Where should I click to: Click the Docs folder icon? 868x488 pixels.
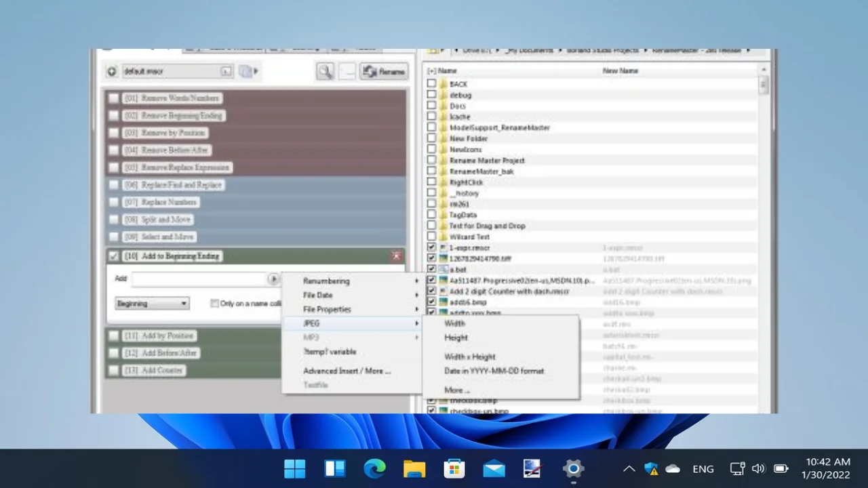pyautogui.click(x=443, y=106)
